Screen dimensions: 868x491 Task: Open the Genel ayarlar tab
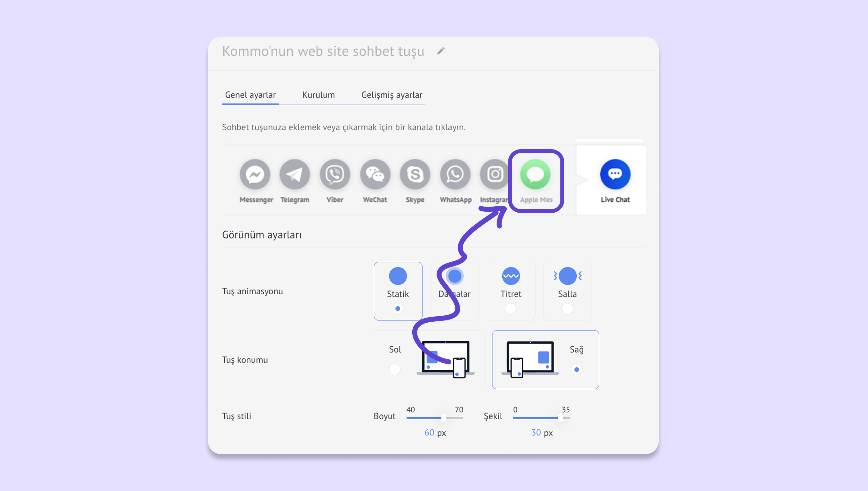click(x=250, y=95)
